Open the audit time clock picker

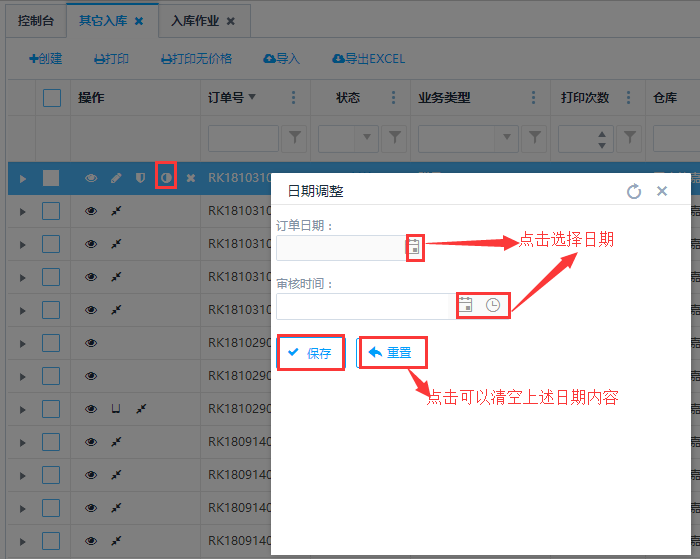[x=493, y=305]
